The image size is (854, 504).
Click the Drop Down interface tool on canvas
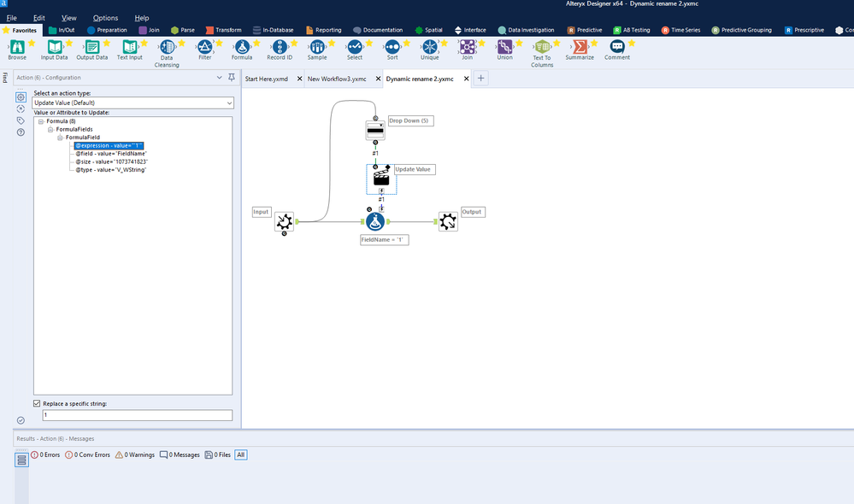coord(375,131)
